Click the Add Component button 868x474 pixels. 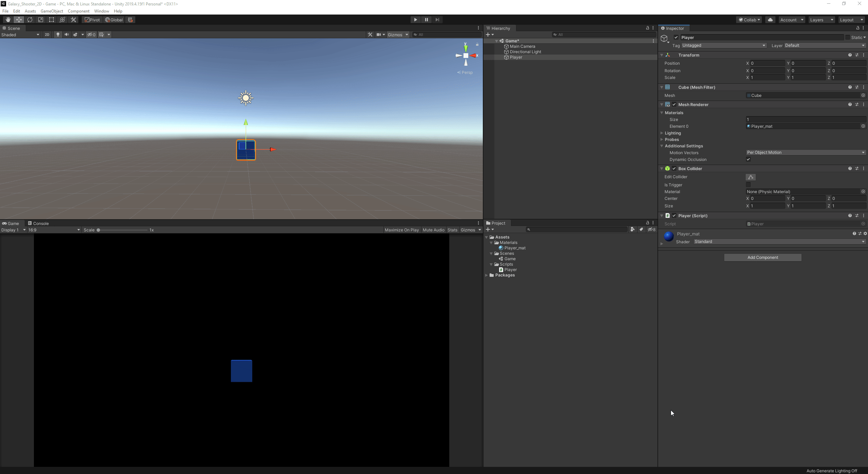tap(763, 258)
